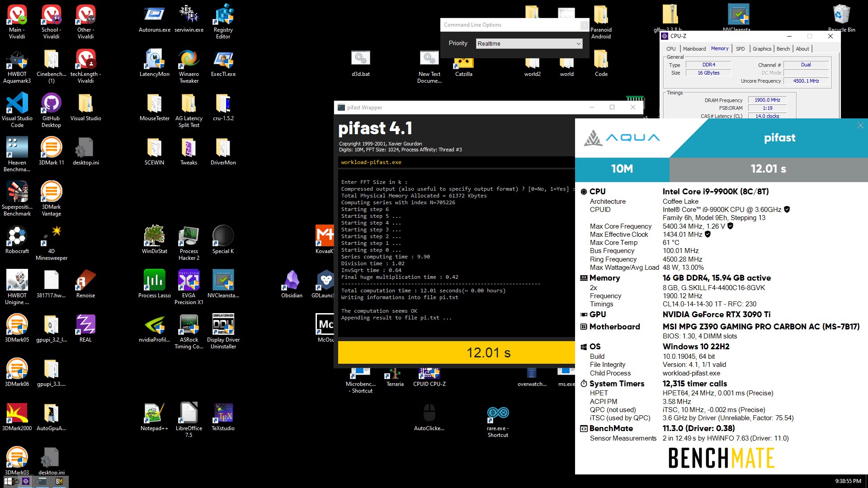The height and width of the screenshot is (488, 868).
Task: Activate the CPU-Z taskbar icon
Action: pyautogui.click(x=26, y=481)
